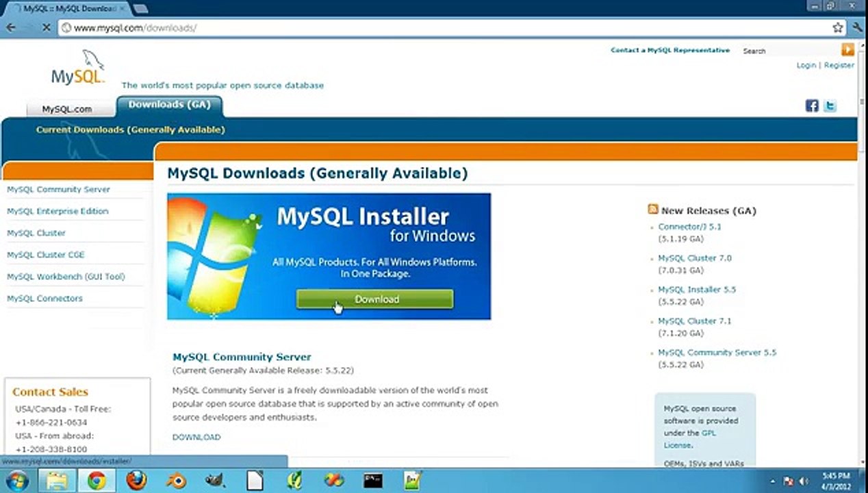This screenshot has width=868, height=493.
Task: Open MySQL Installer 5.5 release link
Action: (697, 290)
